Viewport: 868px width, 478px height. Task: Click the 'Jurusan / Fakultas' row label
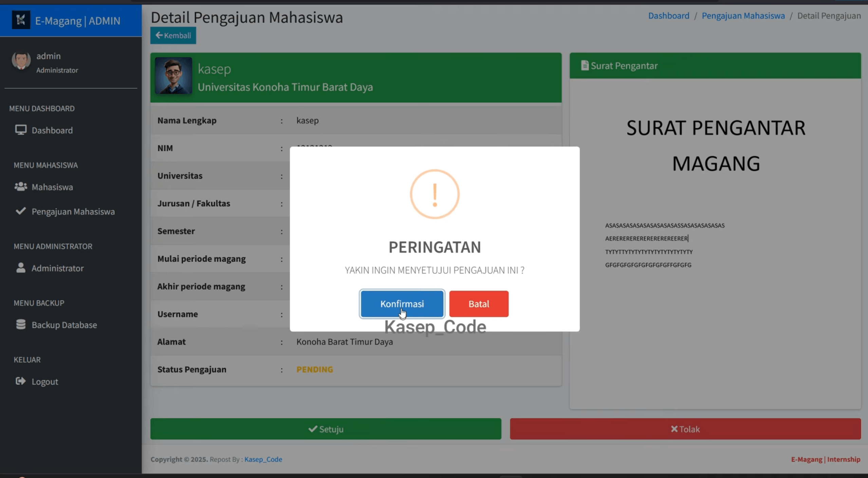tap(193, 203)
